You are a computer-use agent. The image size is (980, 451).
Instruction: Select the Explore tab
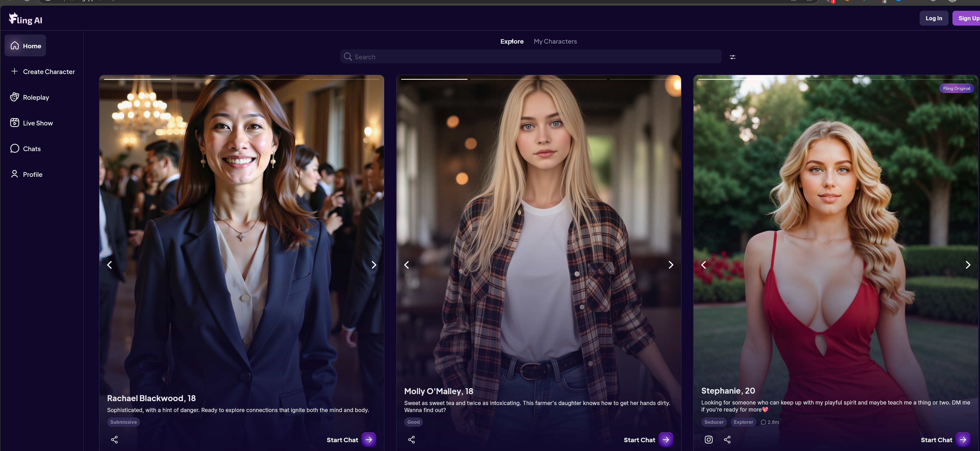click(x=512, y=42)
